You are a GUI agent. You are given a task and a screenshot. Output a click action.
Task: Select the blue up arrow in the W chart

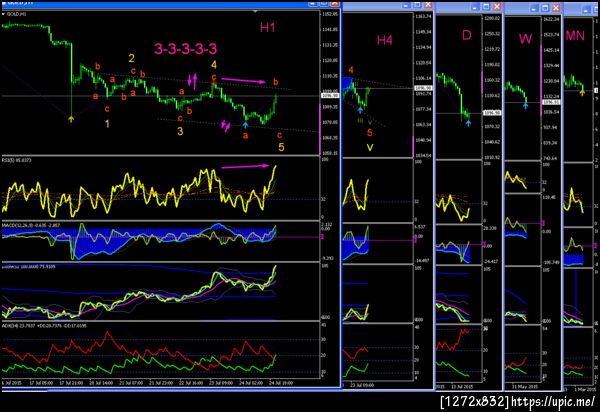click(526, 105)
